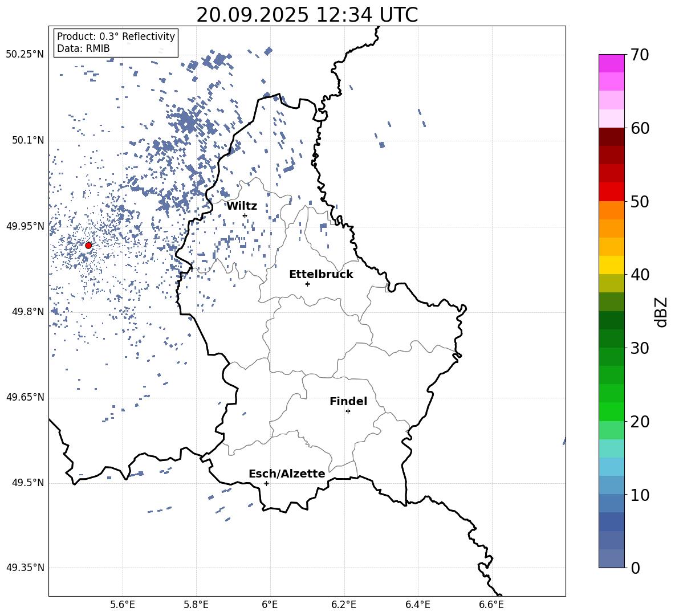This screenshot has height=616, width=675.
Task: Click the title 20.09.2025 12:34 UTC
Action: coord(307,15)
